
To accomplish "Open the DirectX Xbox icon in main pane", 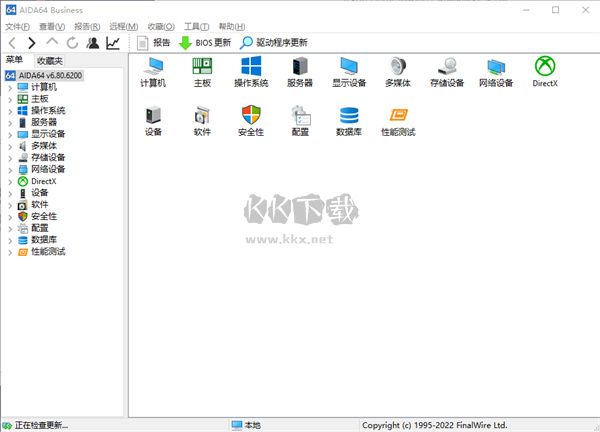I will tap(545, 72).
